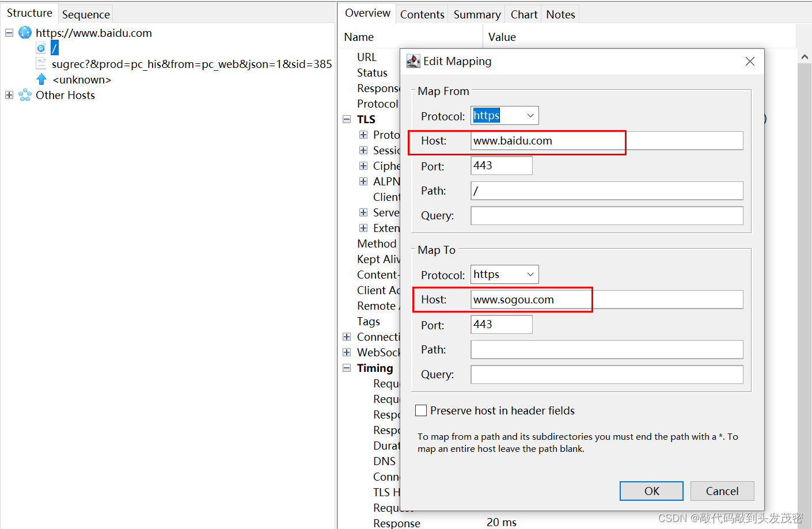
Task: Click the page icon beside the selected / entry
Action: [41, 48]
